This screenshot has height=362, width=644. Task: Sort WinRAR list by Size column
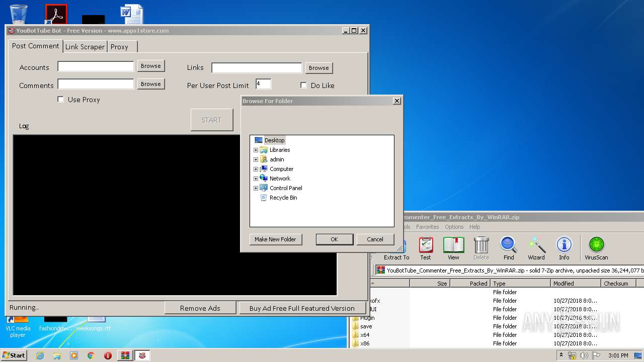[430, 284]
